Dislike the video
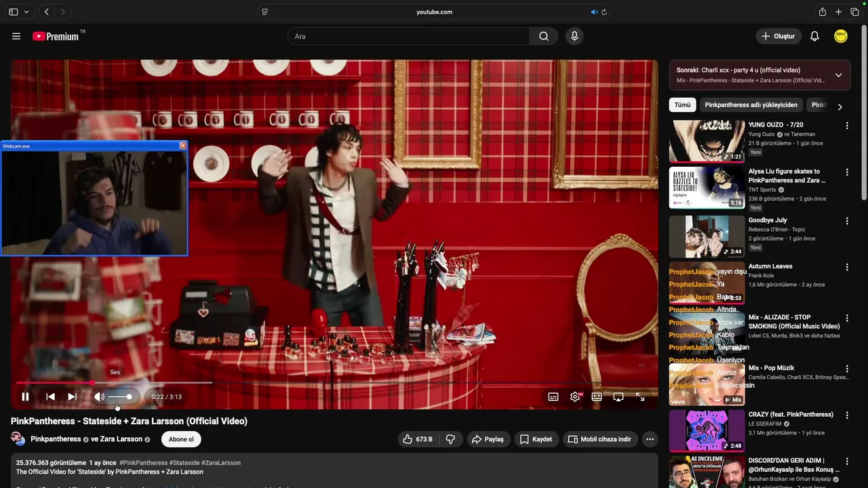868x488 pixels. tap(450, 439)
